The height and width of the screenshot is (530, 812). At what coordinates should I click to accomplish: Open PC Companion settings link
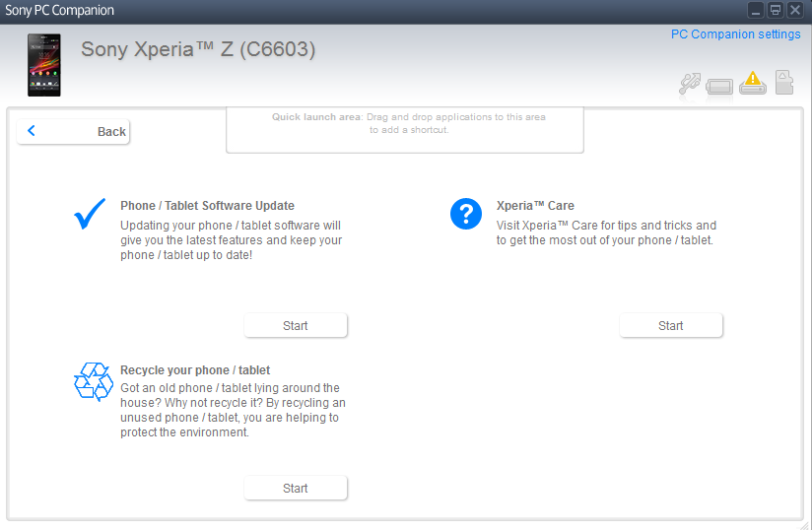pos(735,34)
